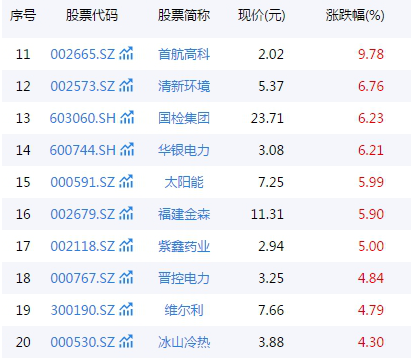Screen dimensions: 414x360
Task: Open chart icon beside 002679.SZ
Action: (126, 213)
